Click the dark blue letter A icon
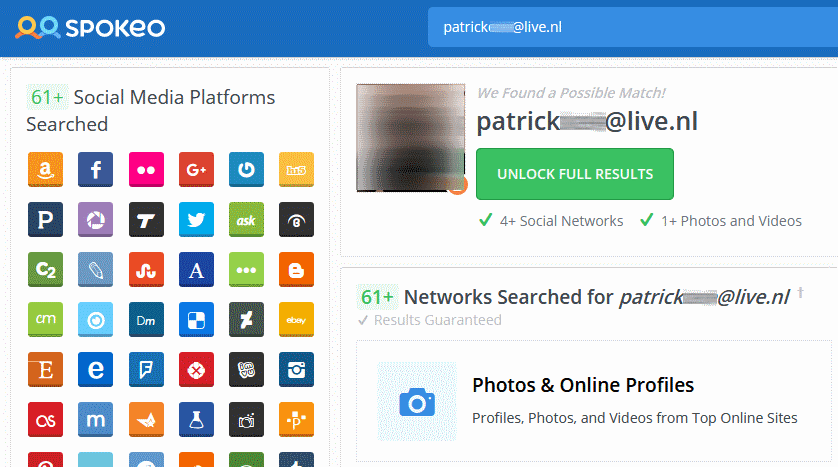The height and width of the screenshot is (467, 838). point(196,269)
